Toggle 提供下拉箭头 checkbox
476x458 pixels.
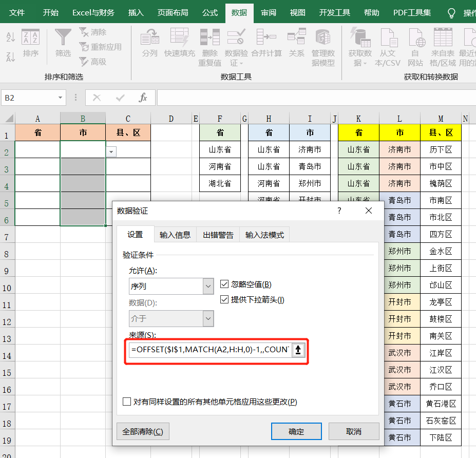(x=224, y=299)
